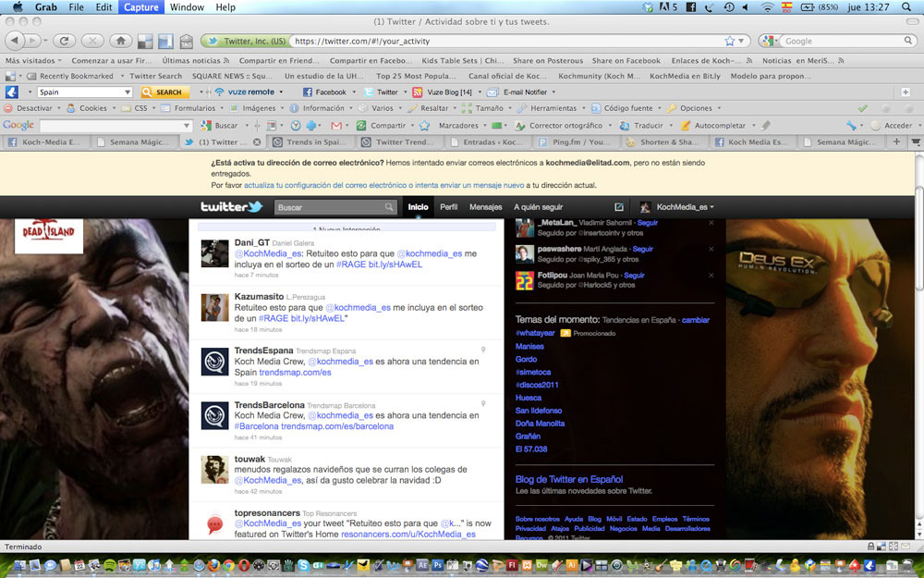Click cambiar next to Tendencias en España

(x=696, y=320)
